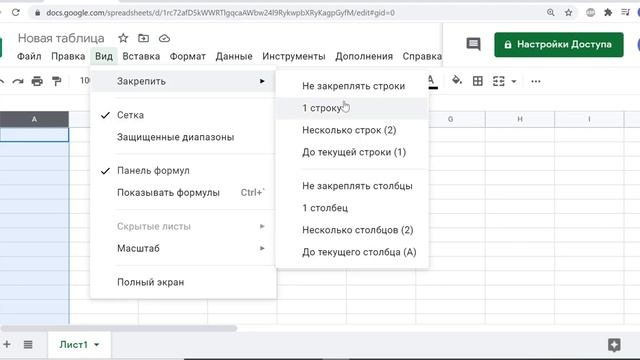Open the Дополнения menu

[x=364, y=56]
